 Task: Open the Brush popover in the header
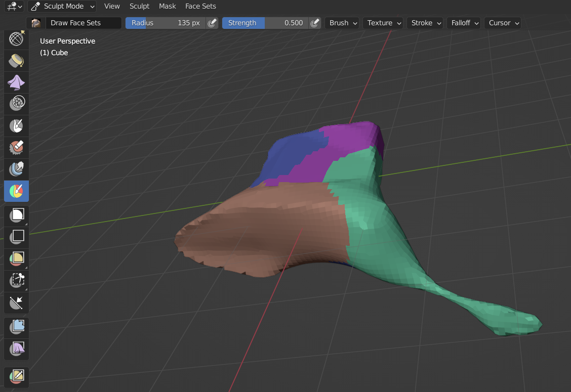coord(342,23)
